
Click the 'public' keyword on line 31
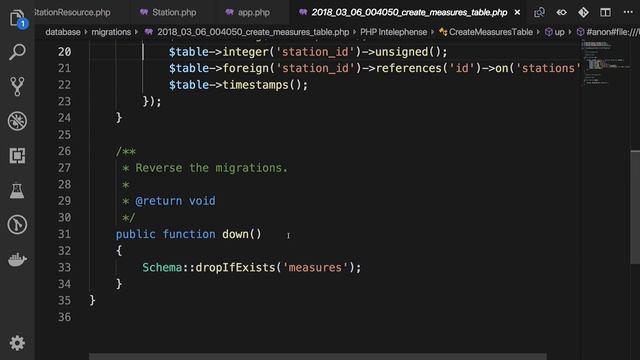coord(136,234)
